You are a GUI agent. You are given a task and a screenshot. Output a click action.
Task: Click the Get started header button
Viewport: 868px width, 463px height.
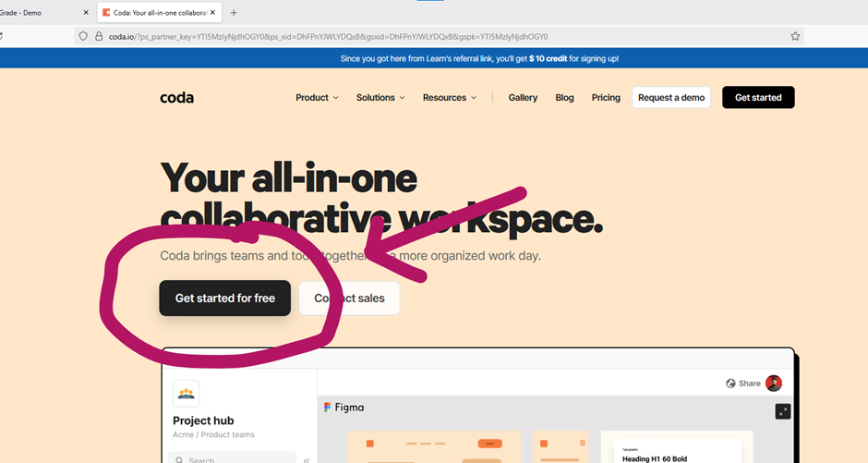758,97
